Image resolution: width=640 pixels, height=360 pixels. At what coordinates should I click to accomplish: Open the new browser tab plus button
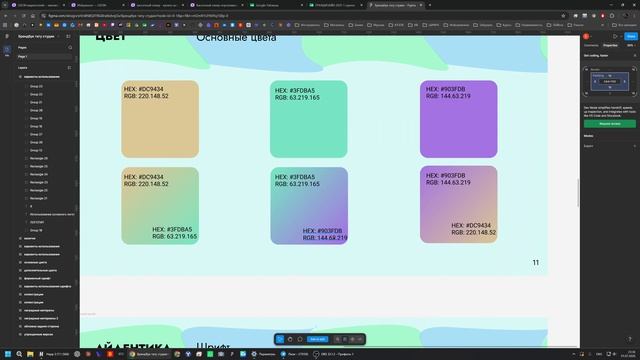pyautogui.click(x=430, y=5)
